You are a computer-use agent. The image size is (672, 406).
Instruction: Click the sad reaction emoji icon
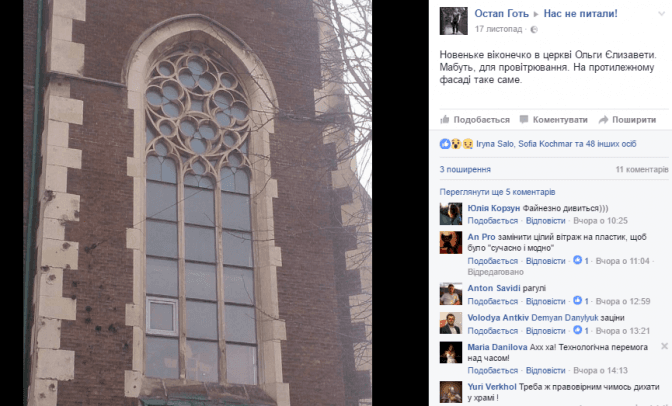[468, 144]
